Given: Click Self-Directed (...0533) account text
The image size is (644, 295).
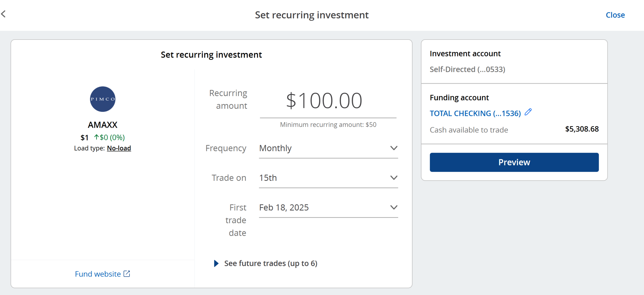Looking at the screenshot, I should click(x=467, y=69).
